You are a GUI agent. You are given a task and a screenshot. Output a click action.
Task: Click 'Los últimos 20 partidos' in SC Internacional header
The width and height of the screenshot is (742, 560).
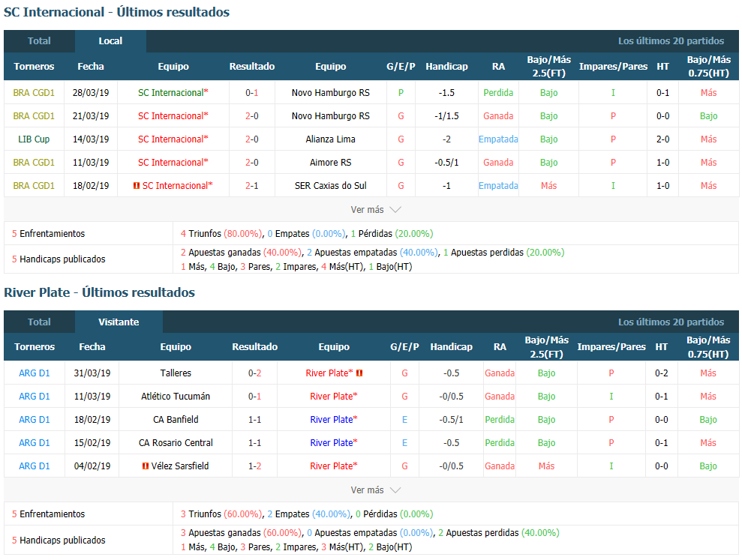(x=671, y=41)
